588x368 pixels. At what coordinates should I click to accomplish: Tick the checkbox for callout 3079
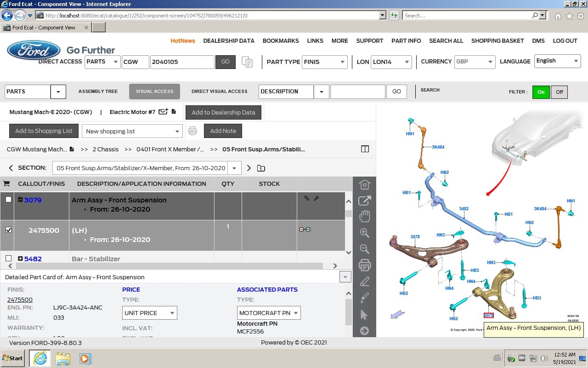(8, 200)
